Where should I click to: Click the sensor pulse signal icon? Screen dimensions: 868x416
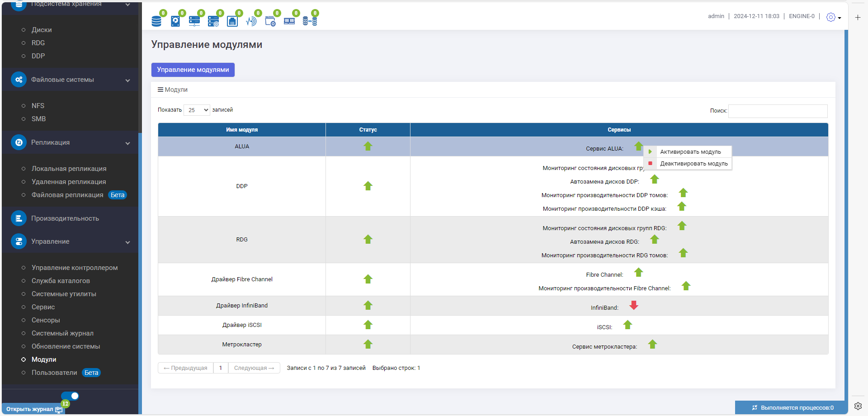click(251, 21)
